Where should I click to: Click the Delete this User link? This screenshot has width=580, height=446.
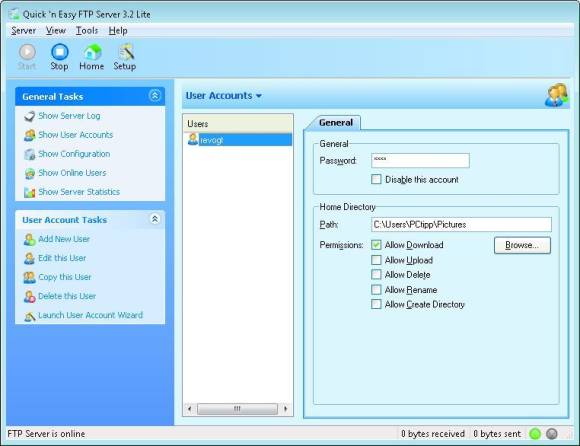[67, 296]
